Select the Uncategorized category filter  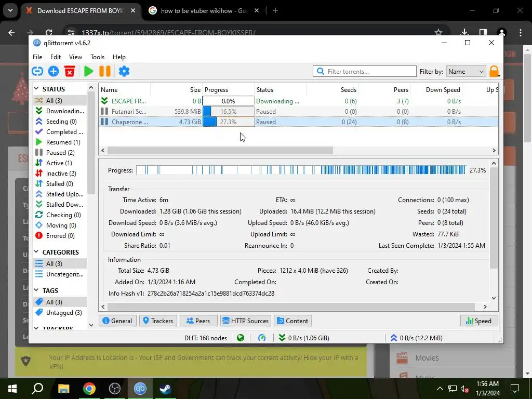[60, 274]
